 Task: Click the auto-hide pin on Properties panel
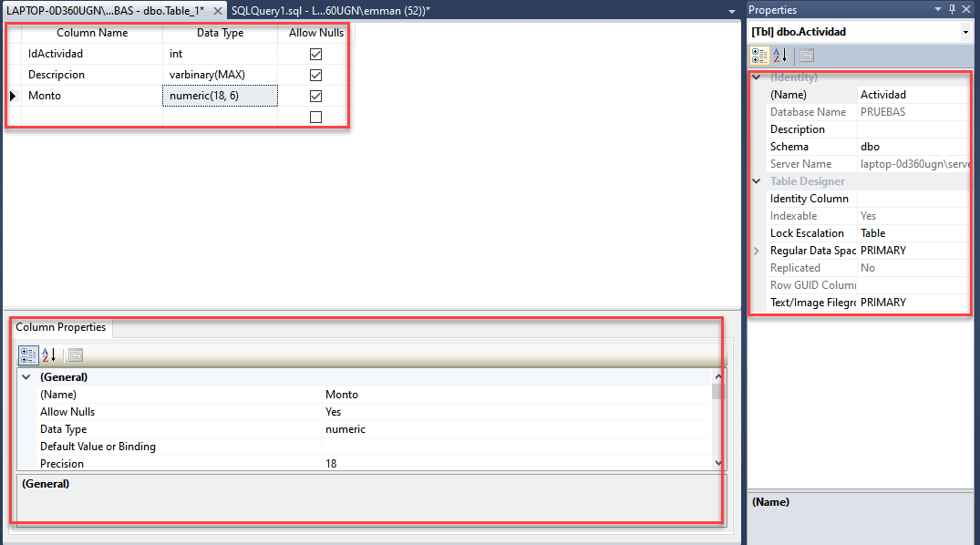pyautogui.click(x=952, y=9)
